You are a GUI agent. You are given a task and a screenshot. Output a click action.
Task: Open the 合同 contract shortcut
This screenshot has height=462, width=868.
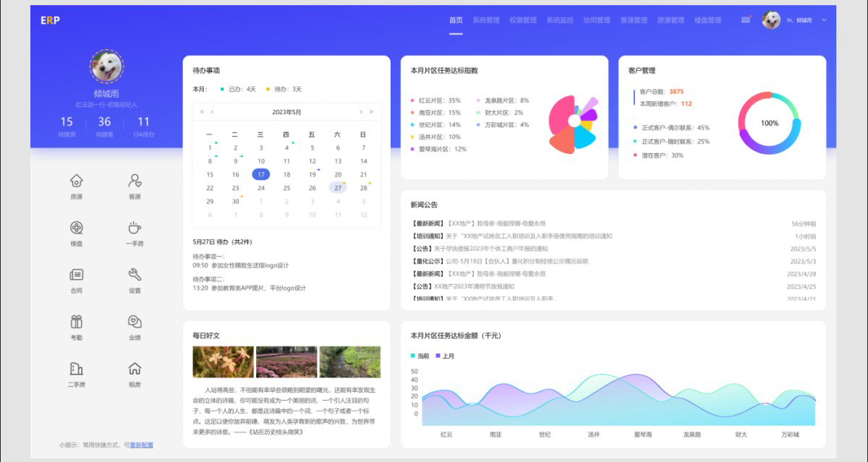(x=76, y=275)
